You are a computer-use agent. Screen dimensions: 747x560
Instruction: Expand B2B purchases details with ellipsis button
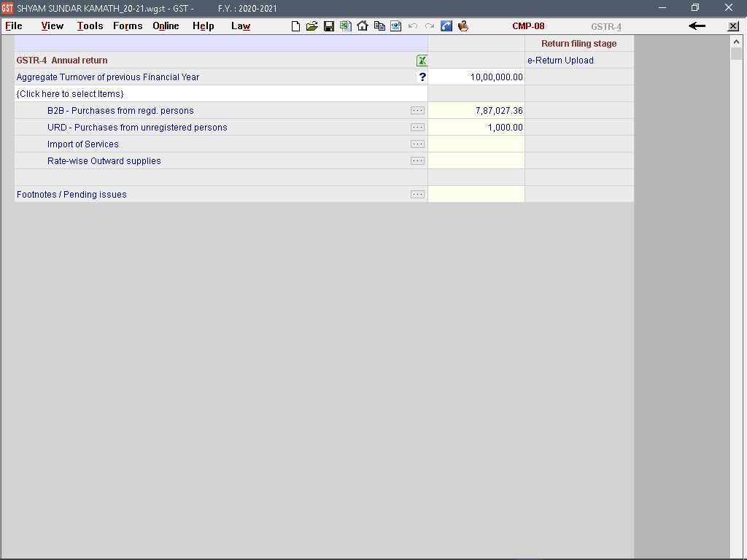[417, 111]
